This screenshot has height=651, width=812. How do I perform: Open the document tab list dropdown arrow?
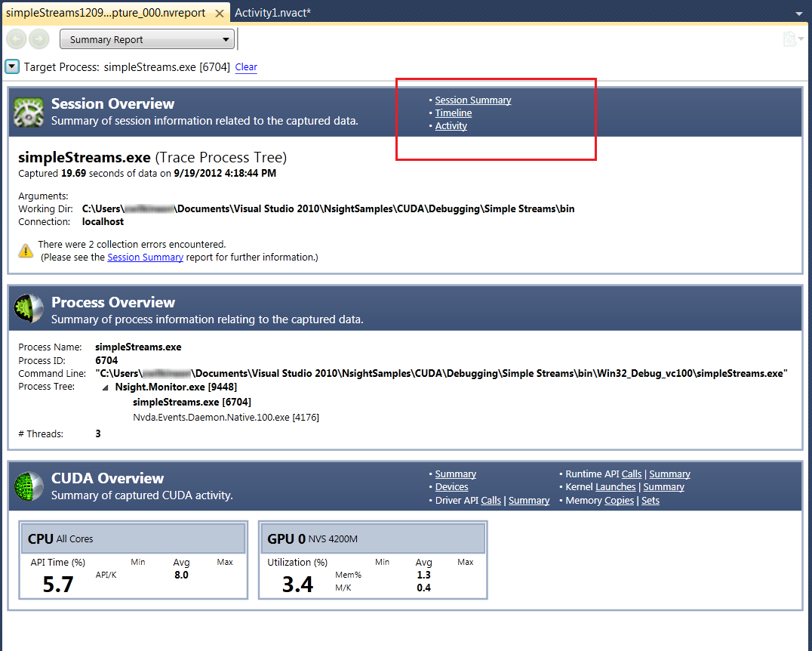(799, 14)
